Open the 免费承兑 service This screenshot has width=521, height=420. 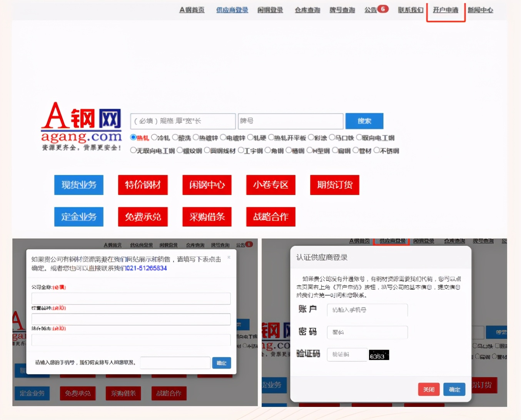tap(143, 217)
